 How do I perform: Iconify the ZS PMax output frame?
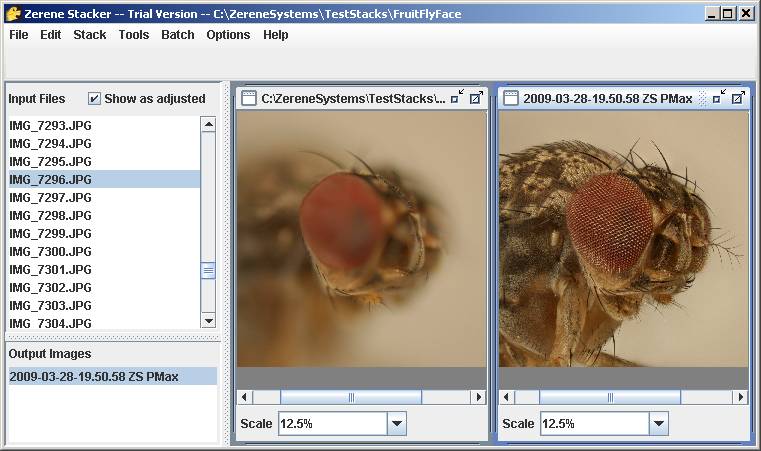(719, 97)
